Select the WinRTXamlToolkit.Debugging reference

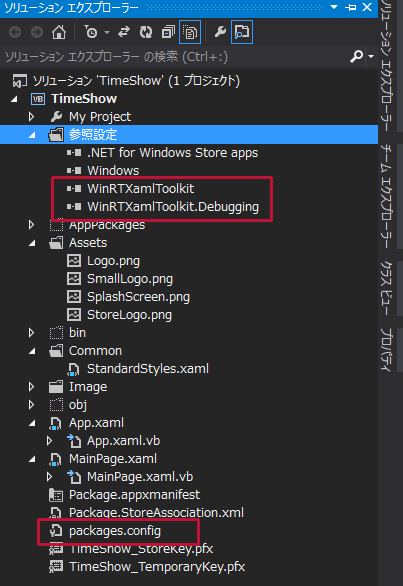point(173,207)
